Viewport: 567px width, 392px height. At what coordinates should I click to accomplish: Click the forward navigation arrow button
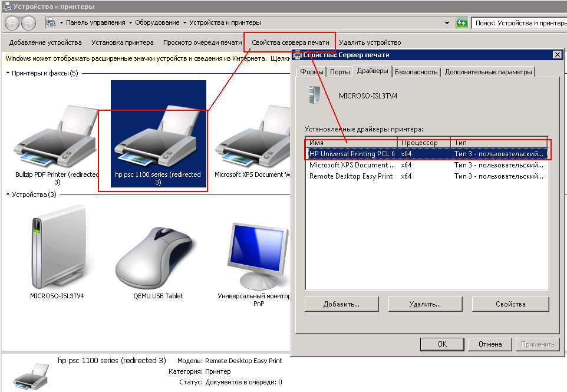(x=28, y=23)
